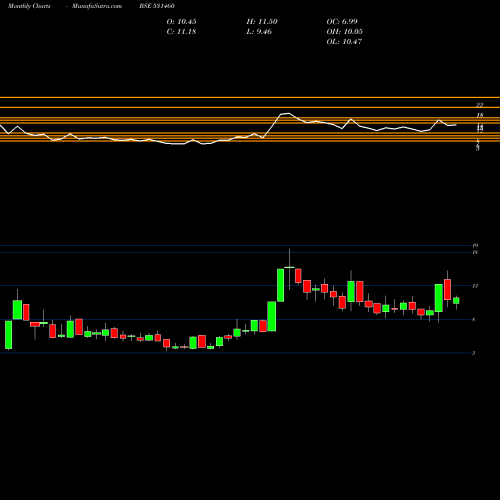The image size is (500, 500).
Task: Click the indicator line's highest peak
Action: tap(289, 113)
